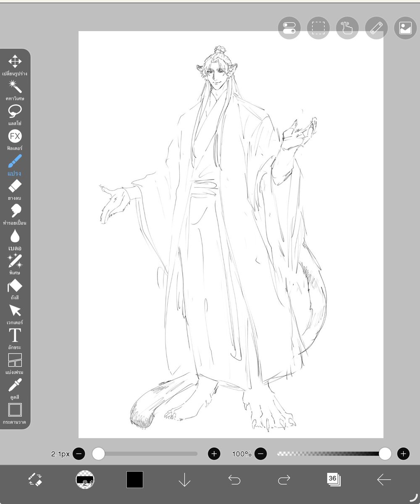Open the selection area dashed-square button
Image resolution: width=420 pixels, height=504 pixels.
[x=318, y=28]
